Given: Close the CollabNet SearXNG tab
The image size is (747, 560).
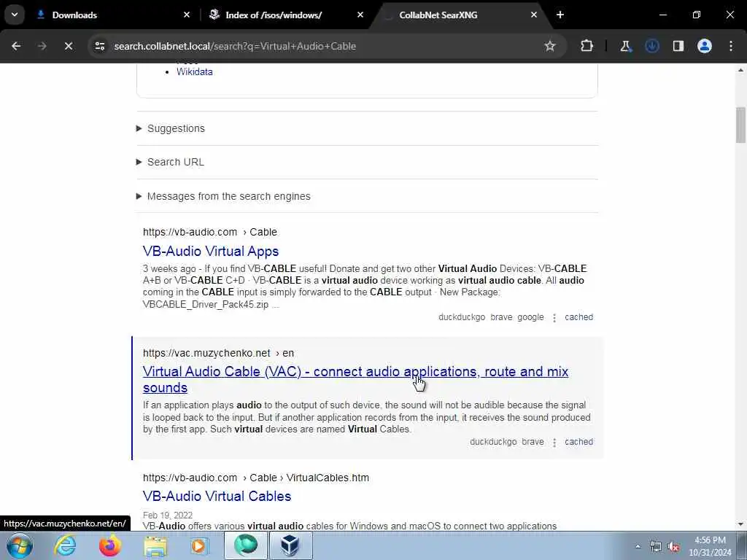Looking at the screenshot, I should (534, 15).
